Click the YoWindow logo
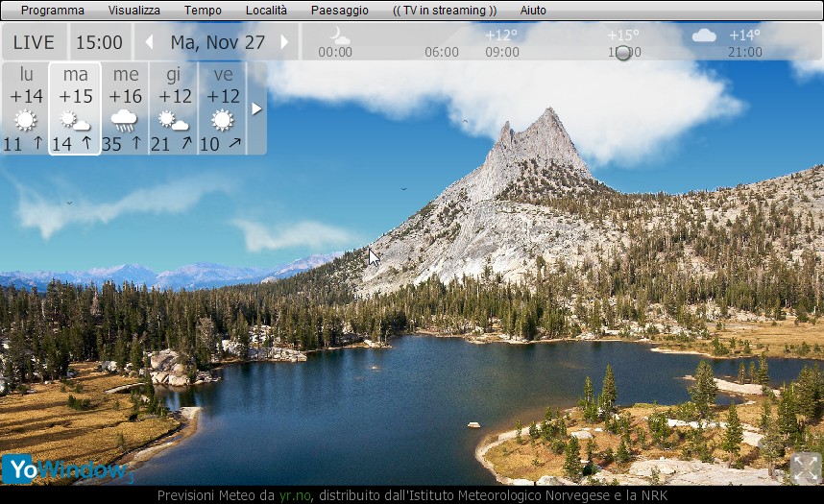 pos(65,469)
